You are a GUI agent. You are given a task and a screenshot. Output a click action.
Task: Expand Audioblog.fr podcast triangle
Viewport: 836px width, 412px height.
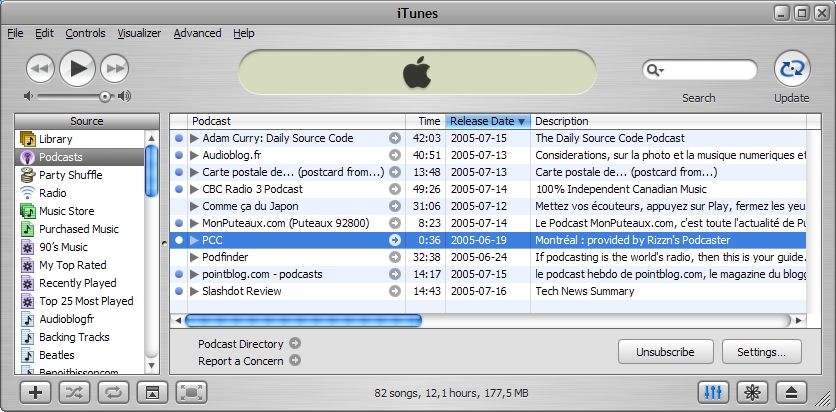[x=195, y=155]
